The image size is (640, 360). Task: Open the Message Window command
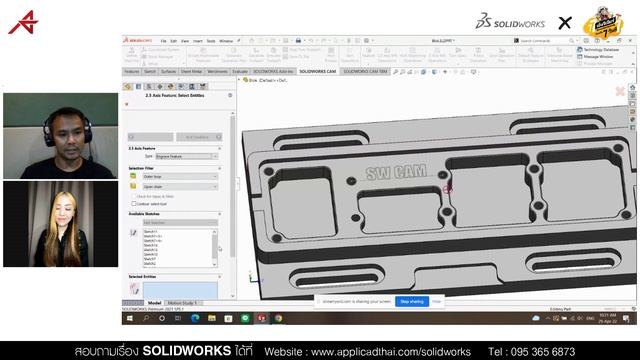(595, 57)
